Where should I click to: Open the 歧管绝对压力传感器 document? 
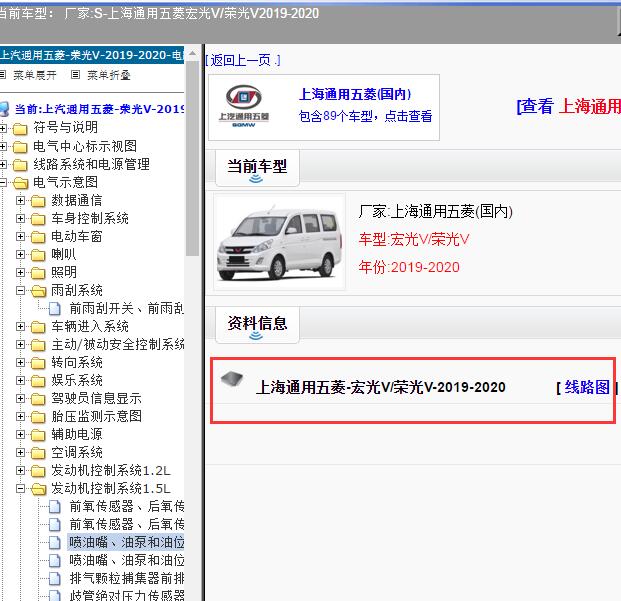pos(127,595)
